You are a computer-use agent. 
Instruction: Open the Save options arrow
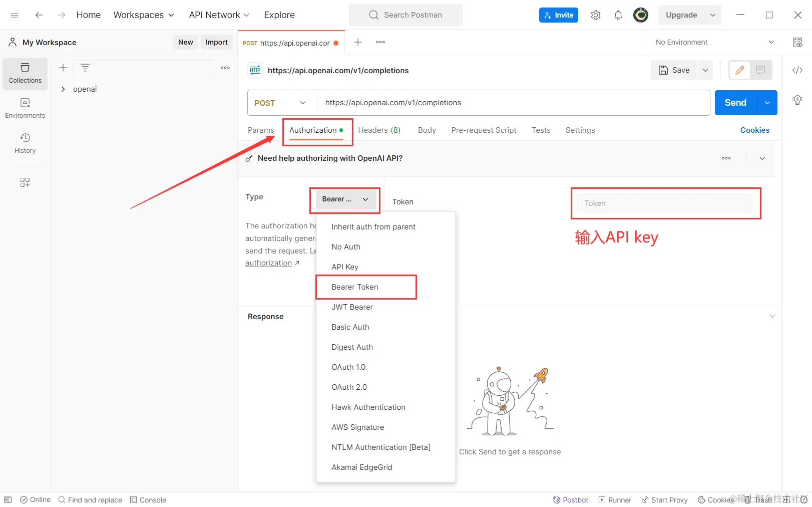(x=705, y=70)
